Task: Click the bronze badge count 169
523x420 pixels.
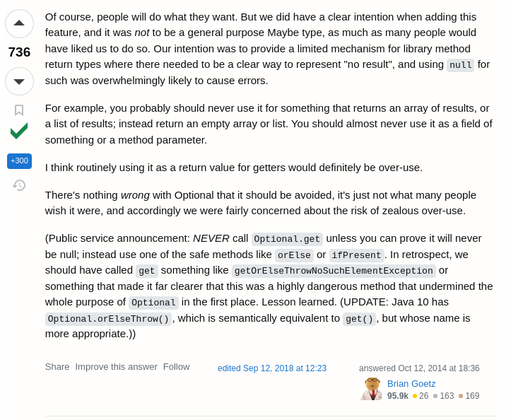Action: coord(469,396)
